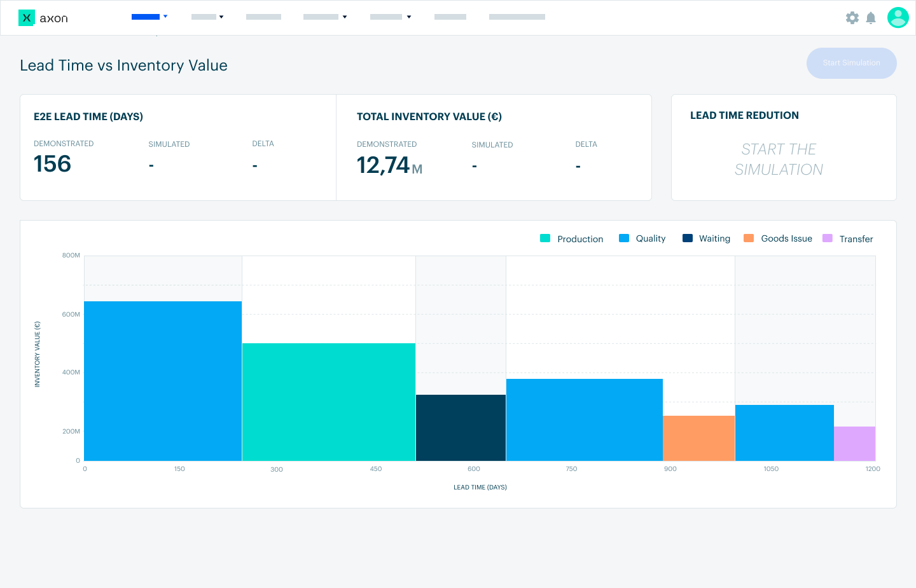Open the user profile avatar
This screenshot has width=916, height=588.
pos(898,18)
